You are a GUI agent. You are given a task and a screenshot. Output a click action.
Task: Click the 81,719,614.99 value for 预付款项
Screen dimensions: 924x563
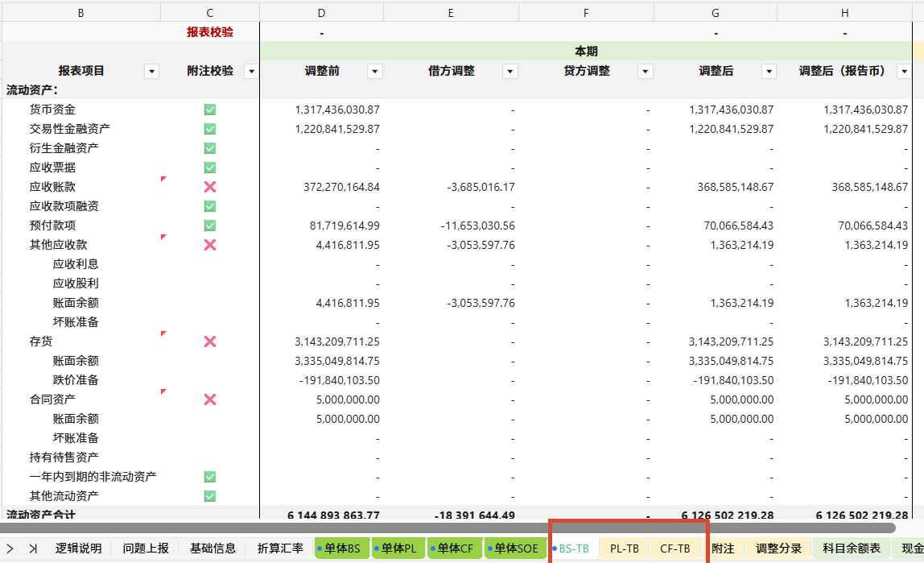click(x=321, y=226)
